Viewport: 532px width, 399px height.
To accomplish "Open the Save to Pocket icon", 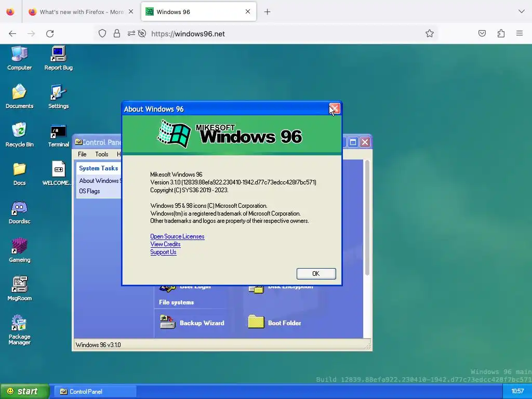I will (482, 33).
